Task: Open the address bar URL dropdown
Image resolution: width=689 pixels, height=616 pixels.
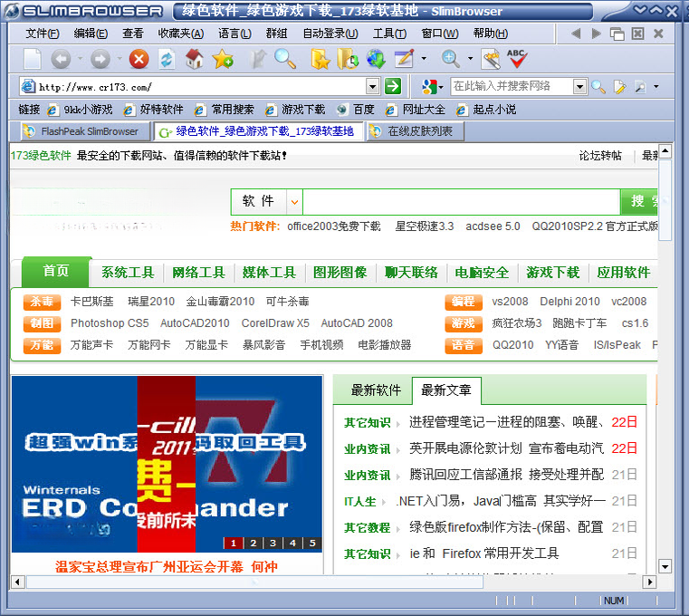Action: pos(372,87)
